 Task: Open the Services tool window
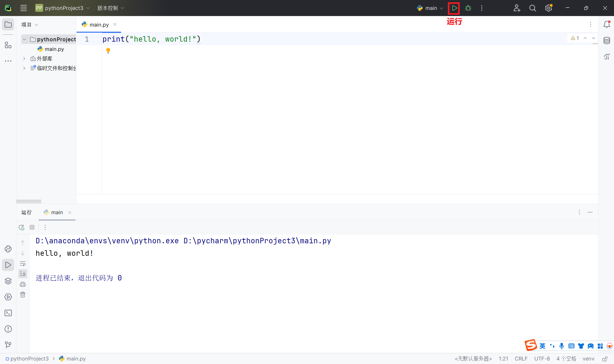pyautogui.click(x=8, y=297)
